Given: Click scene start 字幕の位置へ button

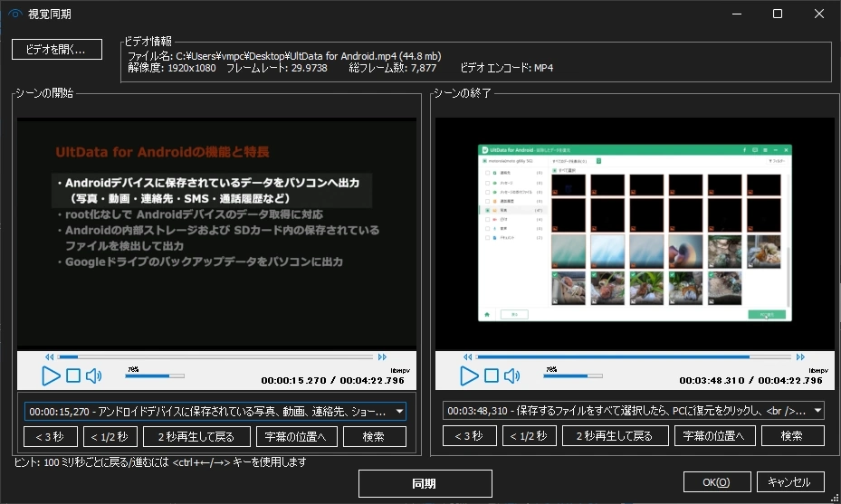Looking at the screenshot, I should 297,436.
